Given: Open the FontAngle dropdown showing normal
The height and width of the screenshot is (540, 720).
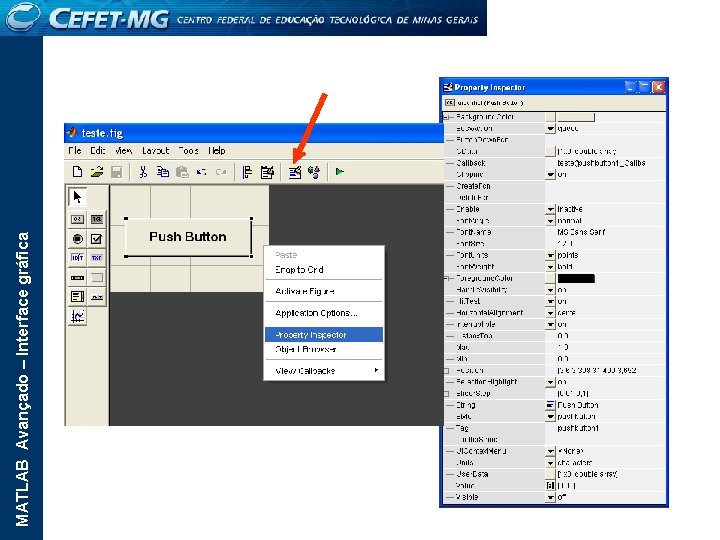Looking at the screenshot, I should tap(550, 221).
